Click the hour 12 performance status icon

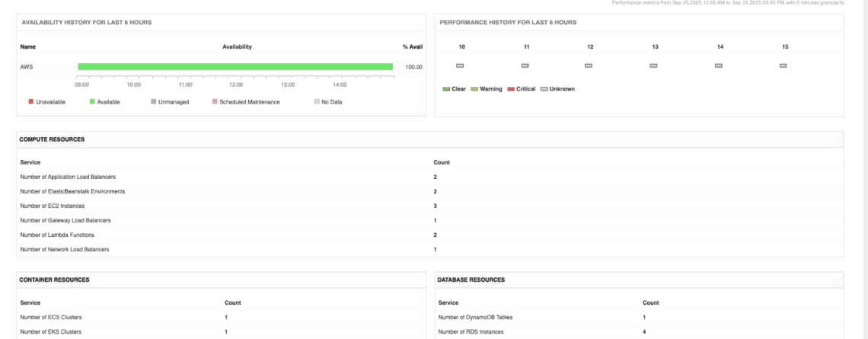click(589, 66)
